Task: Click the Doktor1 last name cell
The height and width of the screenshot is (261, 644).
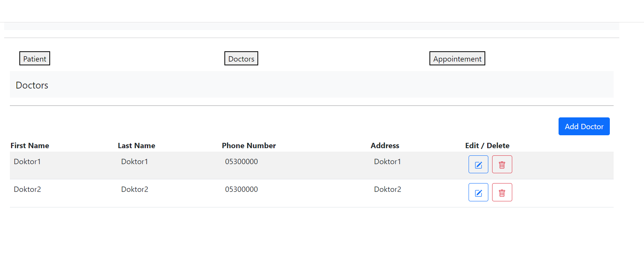Action: [134, 161]
